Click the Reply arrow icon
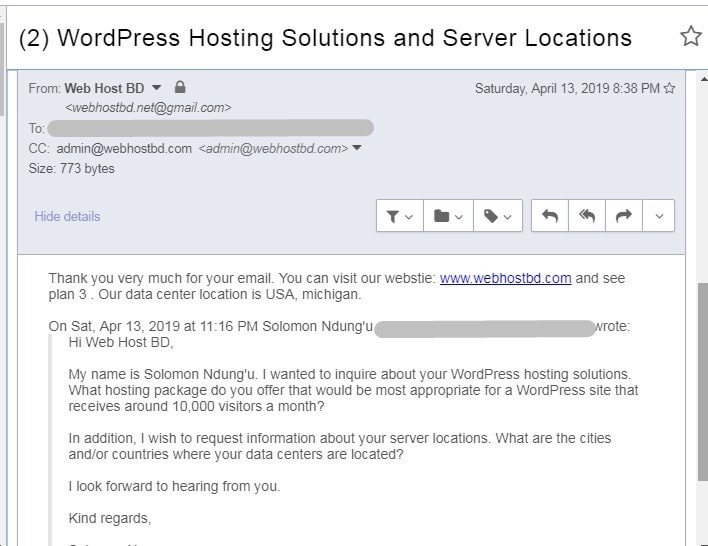 point(550,216)
